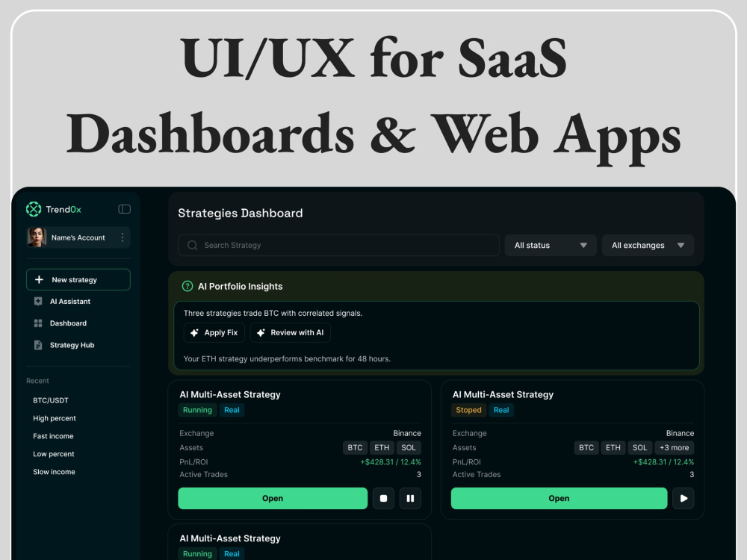747x560 pixels.
Task: Stop the running AI Multi-Asset Strategy
Action: [383, 498]
